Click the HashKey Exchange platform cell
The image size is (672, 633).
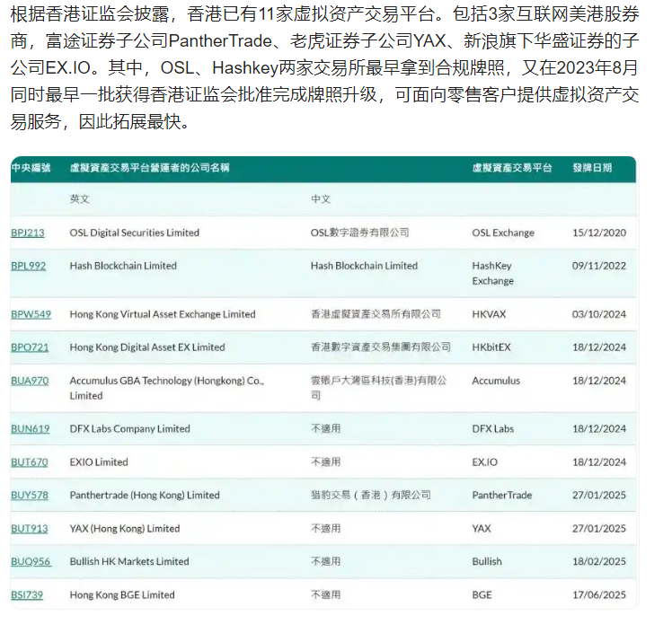494,273
